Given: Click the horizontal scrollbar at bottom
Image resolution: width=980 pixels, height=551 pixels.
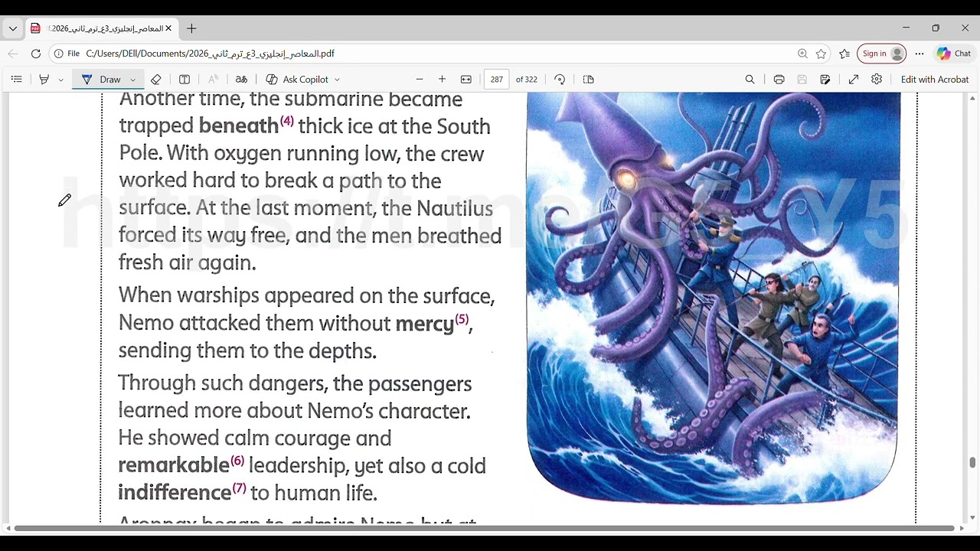Looking at the screenshot, I should point(484,528).
